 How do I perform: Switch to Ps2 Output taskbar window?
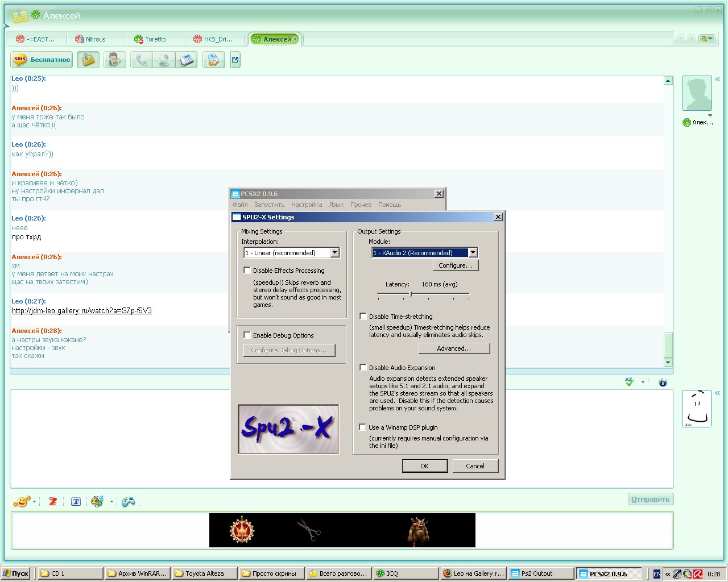pyautogui.click(x=540, y=573)
